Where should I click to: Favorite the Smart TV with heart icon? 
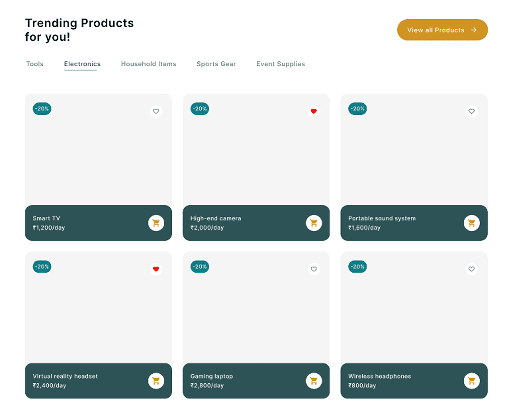click(156, 111)
